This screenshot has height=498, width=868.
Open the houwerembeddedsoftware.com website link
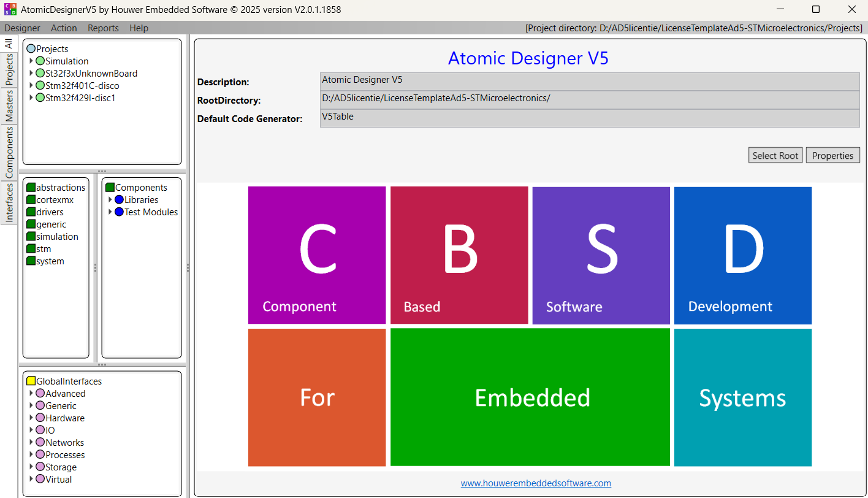(536, 483)
